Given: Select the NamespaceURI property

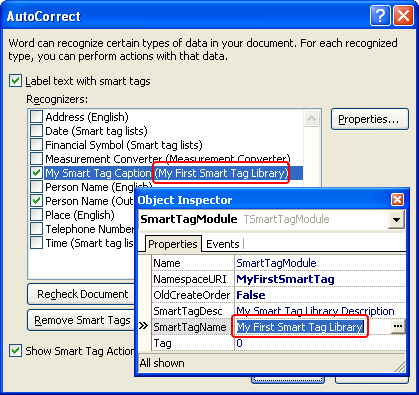Looking at the screenshot, I should 193,279.
